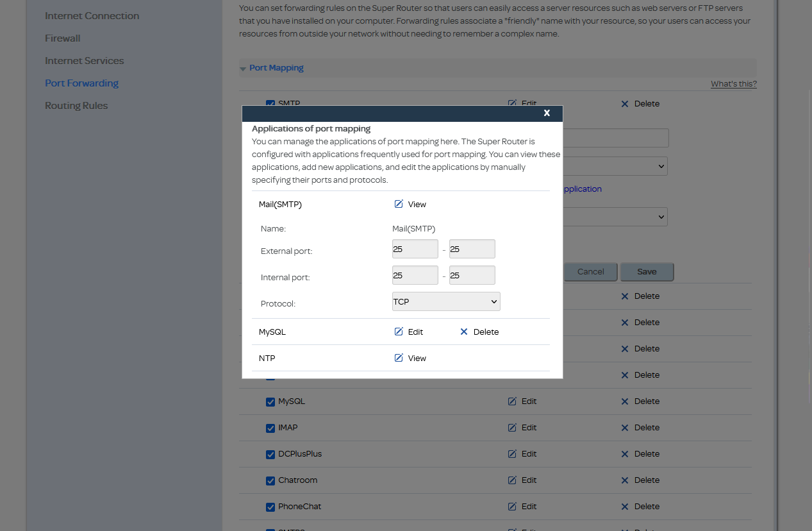Go to Routing Rules in the sidebar
Viewport: 812px width, 531px height.
point(76,106)
